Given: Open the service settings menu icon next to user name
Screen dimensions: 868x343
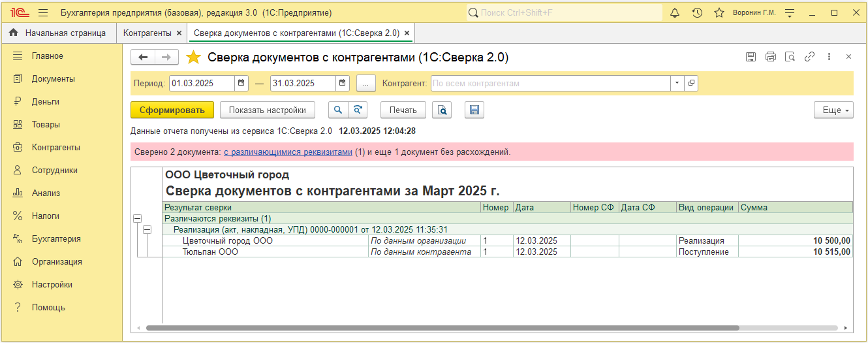Looking at the screenshot, I should pyautogui.click(x=790, y=12).
